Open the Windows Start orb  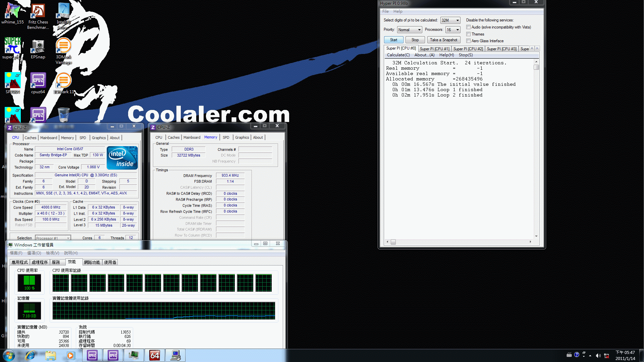[x=9, y=355]
